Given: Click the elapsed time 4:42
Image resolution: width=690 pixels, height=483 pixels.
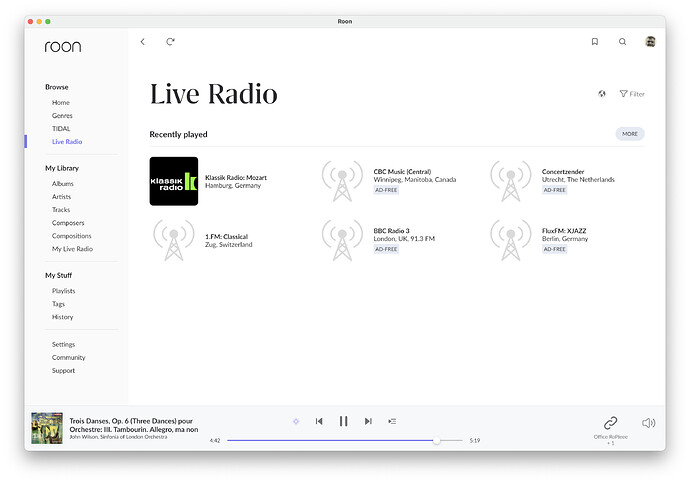Looking at the screenshot, I should [x=215, y=440].
